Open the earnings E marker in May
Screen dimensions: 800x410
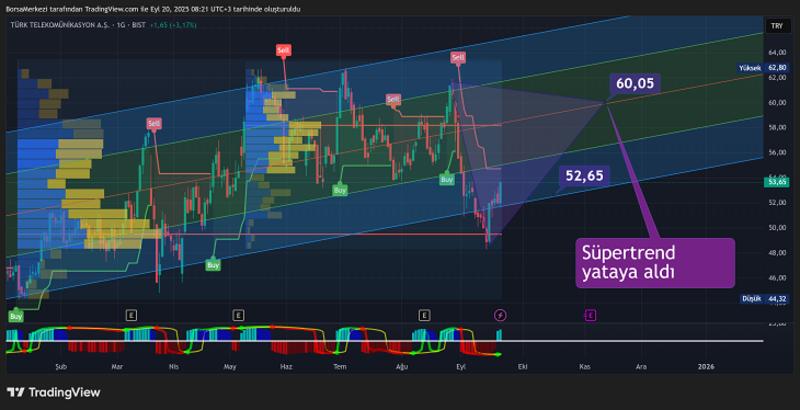point(237,316)
